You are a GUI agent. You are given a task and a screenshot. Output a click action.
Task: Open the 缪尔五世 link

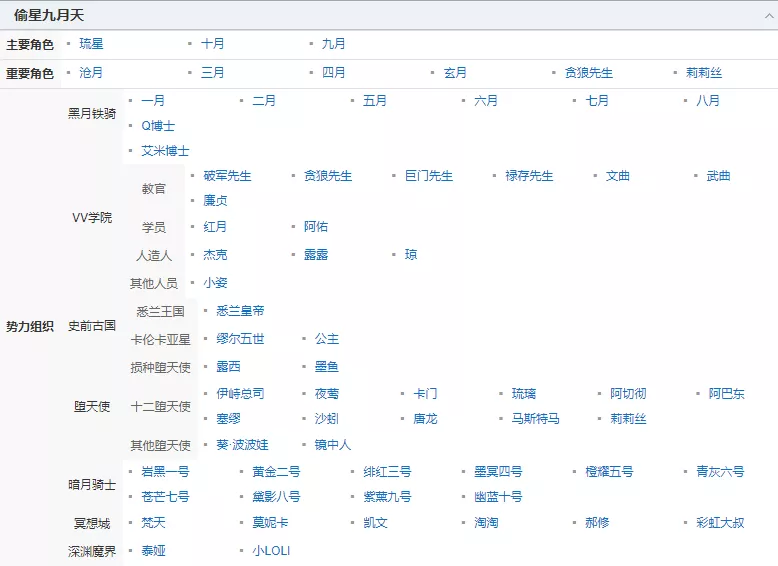[240, 339]
